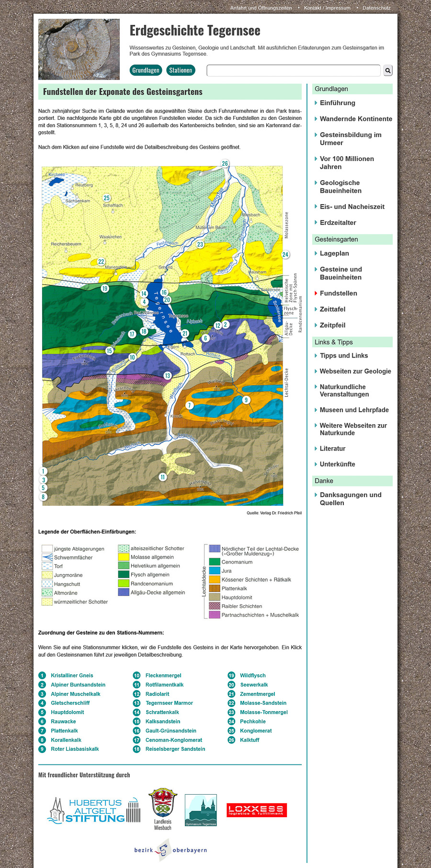The width and height of the screenshot is (431, 868).
Task: Open Zeittafel in sidebar
Action: pos(332,310)
